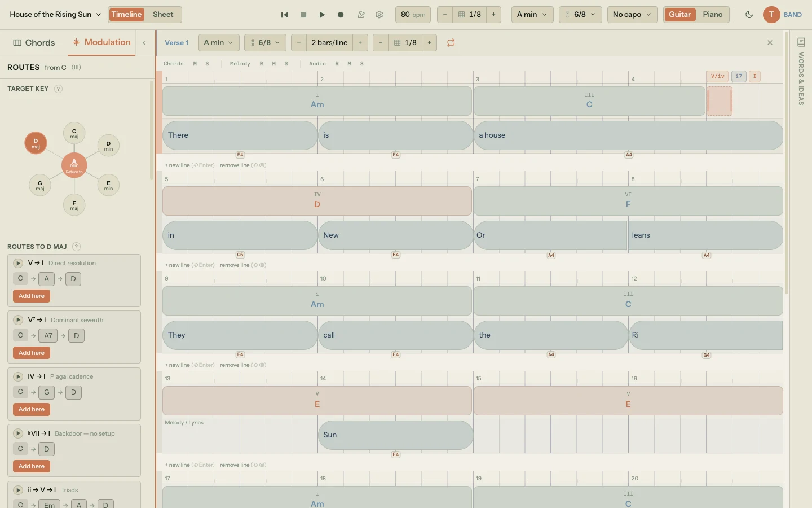Toggle dark mode with the moon icon

pyautogui.click(x=749, y=15)
